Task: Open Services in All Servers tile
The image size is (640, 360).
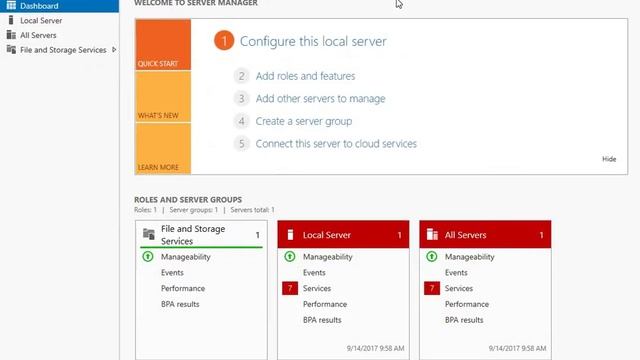Action: point(459,288)
